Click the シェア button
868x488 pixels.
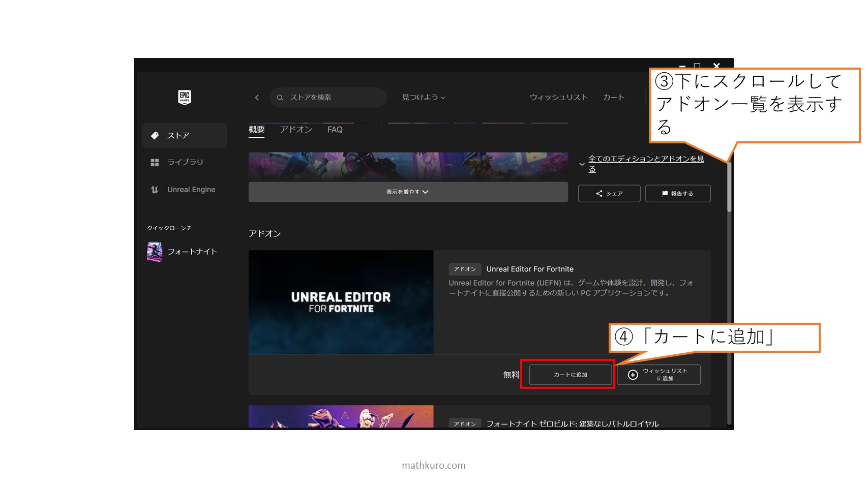[x=609, y=194]
